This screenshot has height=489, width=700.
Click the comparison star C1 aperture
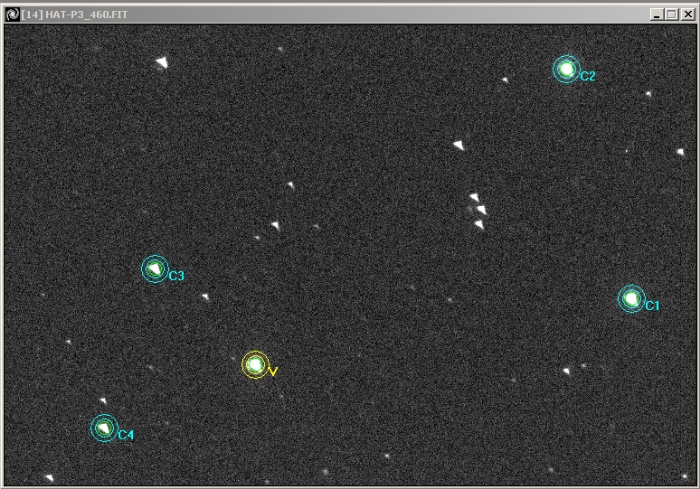(631, 298)
